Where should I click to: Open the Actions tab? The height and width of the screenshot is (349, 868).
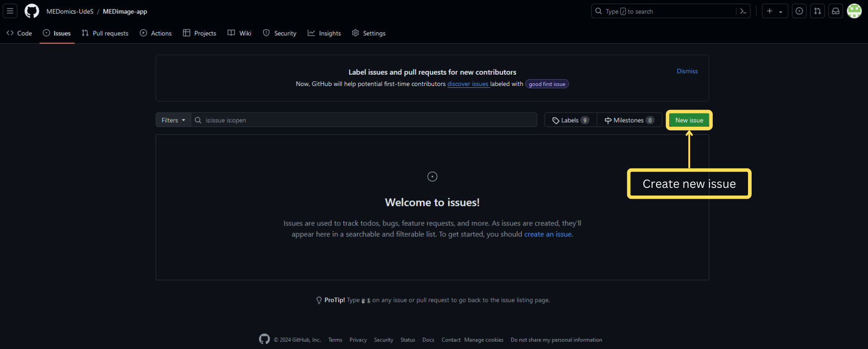(156, 33)
